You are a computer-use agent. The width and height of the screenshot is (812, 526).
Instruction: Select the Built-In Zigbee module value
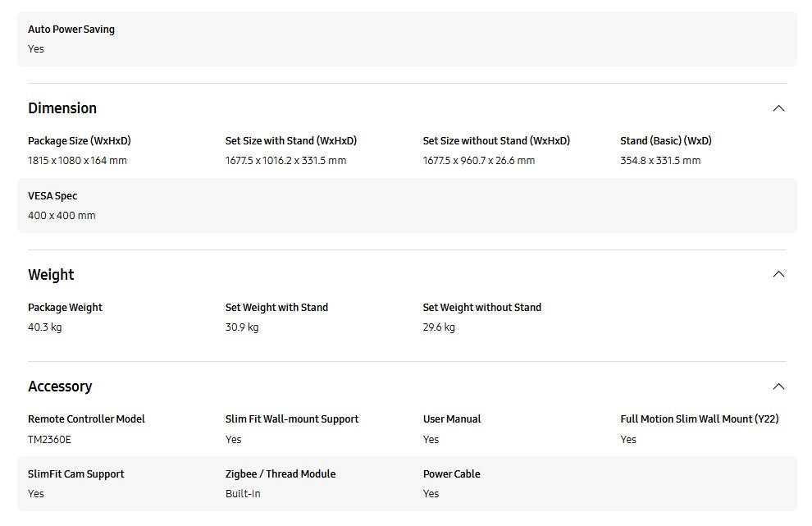[243, 494]
